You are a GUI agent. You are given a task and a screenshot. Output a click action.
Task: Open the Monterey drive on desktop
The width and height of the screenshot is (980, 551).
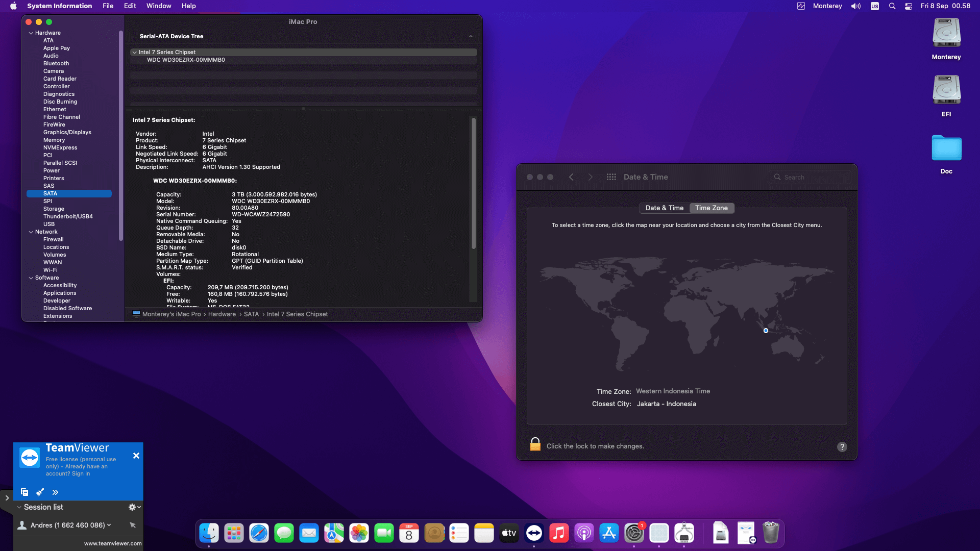coord(946,39)
